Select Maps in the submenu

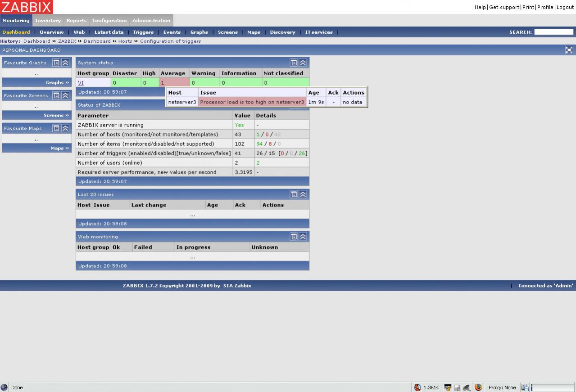tap(254, 32)
